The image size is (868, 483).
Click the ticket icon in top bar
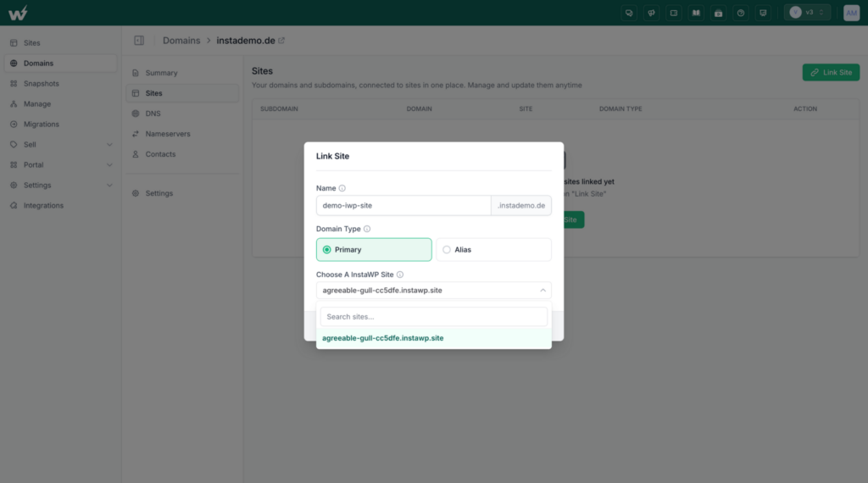[x=674, y=13]
